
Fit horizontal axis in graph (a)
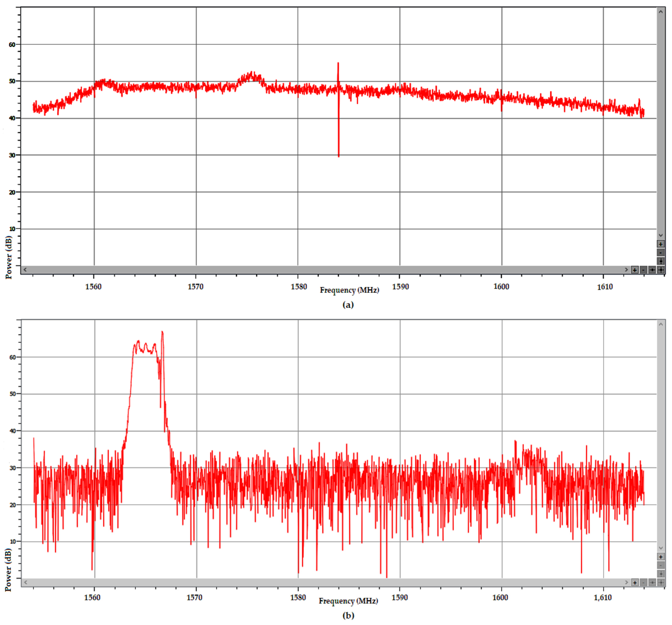tap(652, 270)
